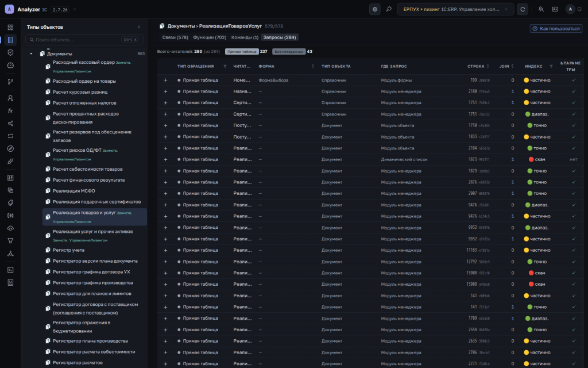Open the plug connection icon in sidebar
Viewport: 588px width, 368px height.
(x=10, y=161)
